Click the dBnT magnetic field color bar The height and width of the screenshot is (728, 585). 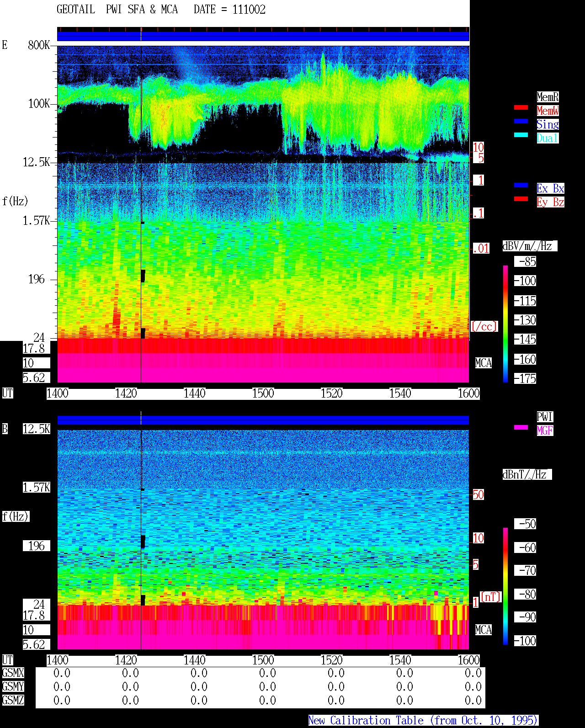[x=505, y=586]
